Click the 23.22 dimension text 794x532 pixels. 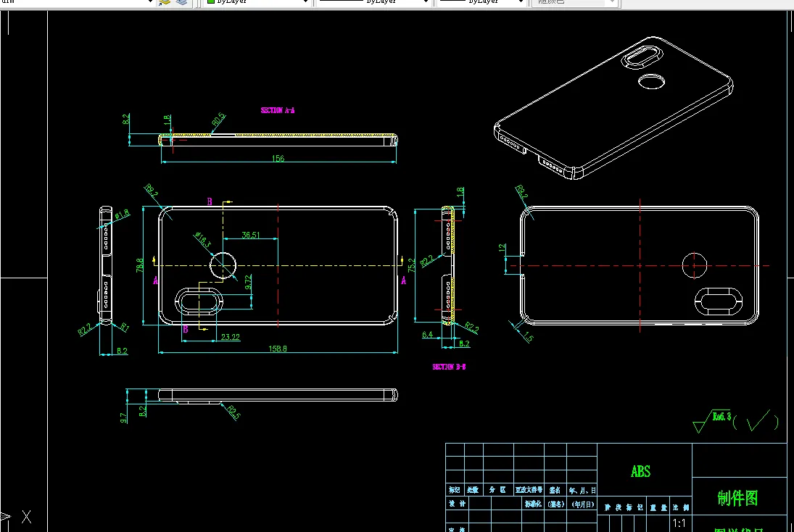[231, 337]
